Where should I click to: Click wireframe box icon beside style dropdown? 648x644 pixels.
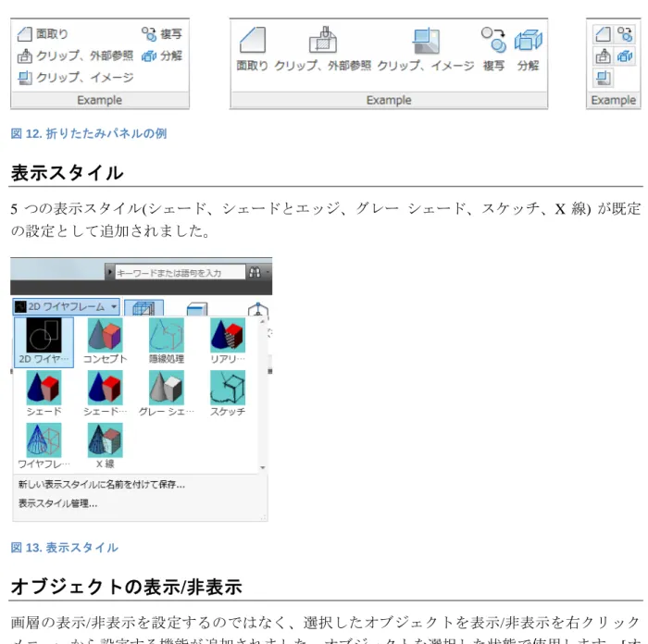[143, 308]
